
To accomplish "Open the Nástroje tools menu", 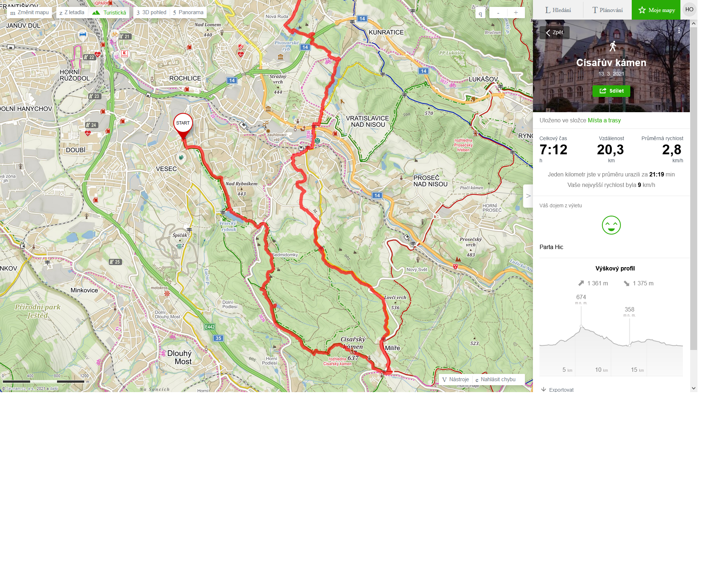I will click(x=456, y=379).
